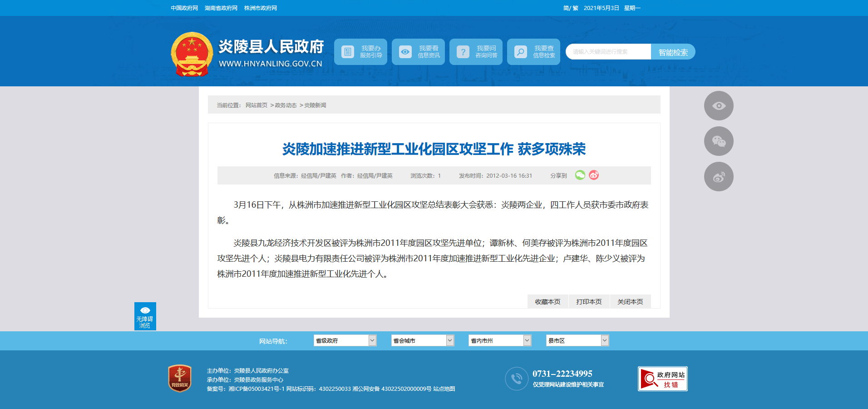The image size is (868, 409).
Task: Open the gray Weibo floating sidebar button
Action: (x=718, y=177)
